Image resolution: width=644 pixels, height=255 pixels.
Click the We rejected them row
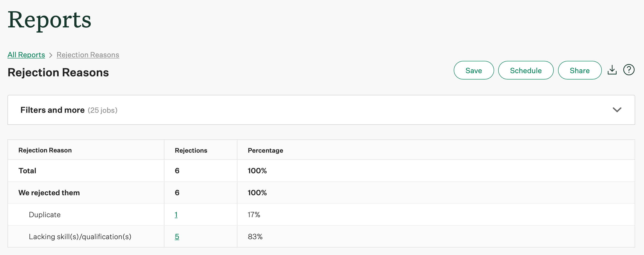click(49, 192)
